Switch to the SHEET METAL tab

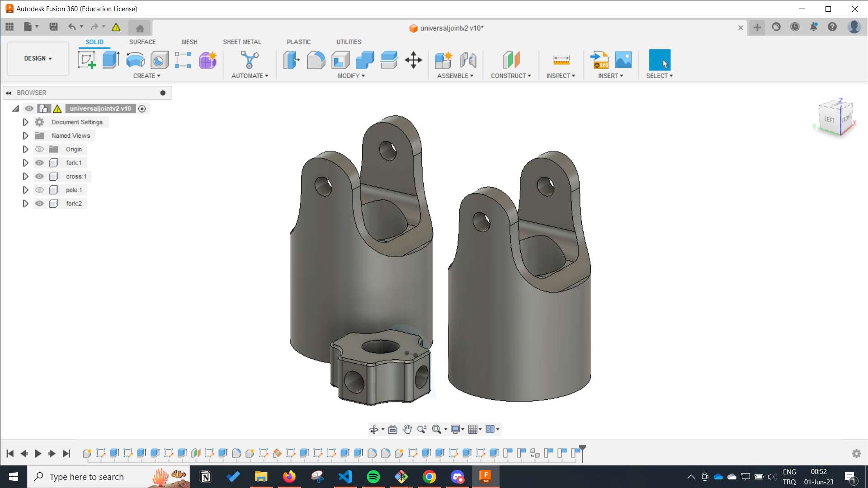pyautogui.click(x=242, y=42)
